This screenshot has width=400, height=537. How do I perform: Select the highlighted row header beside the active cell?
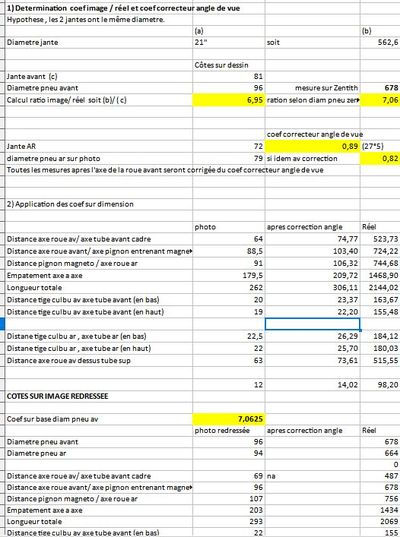coord(2,324)
